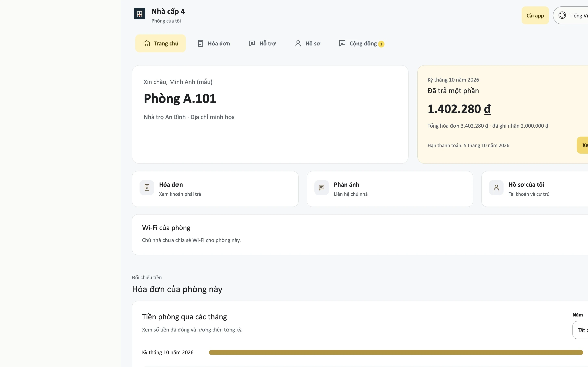The height and width of the screenshot is (367, 588).
Task: Click the person icon beside Hồ sơ tab
Action: pos(298,43)
